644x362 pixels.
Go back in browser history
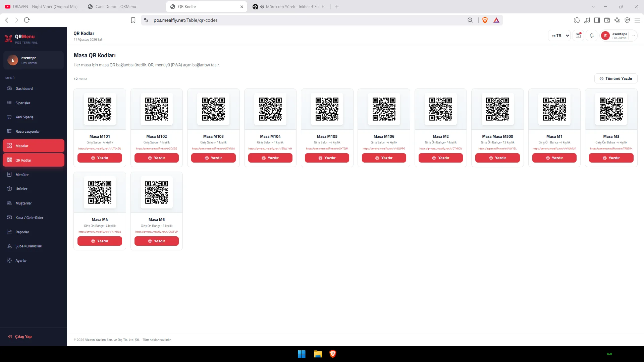point(7,20)
